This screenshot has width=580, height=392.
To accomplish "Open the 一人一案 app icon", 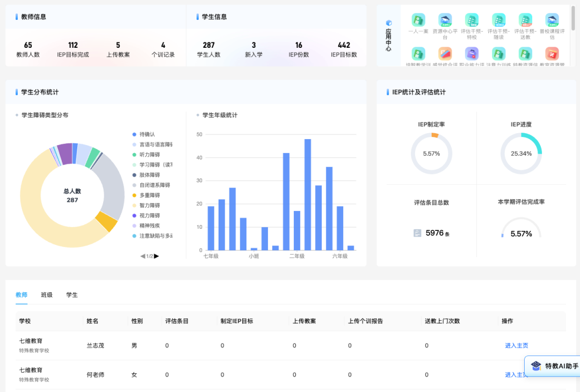I will coord(418,19).
